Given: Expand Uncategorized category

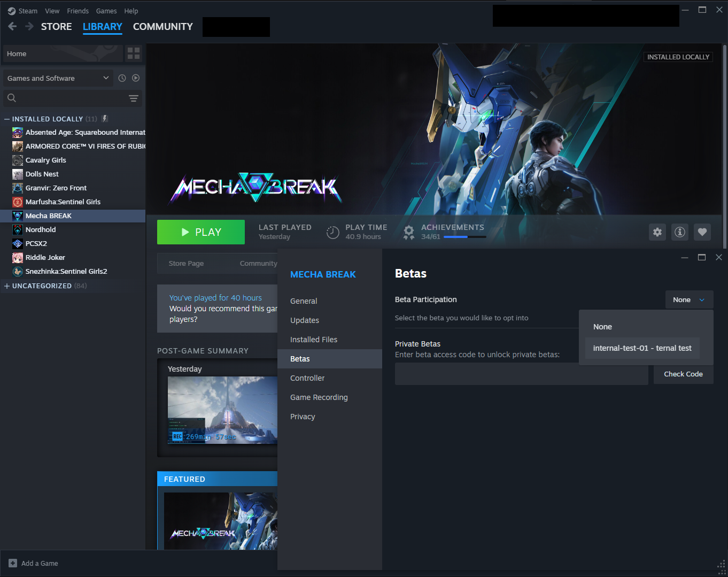Looking at the screenshot, I should coord(7,286).
